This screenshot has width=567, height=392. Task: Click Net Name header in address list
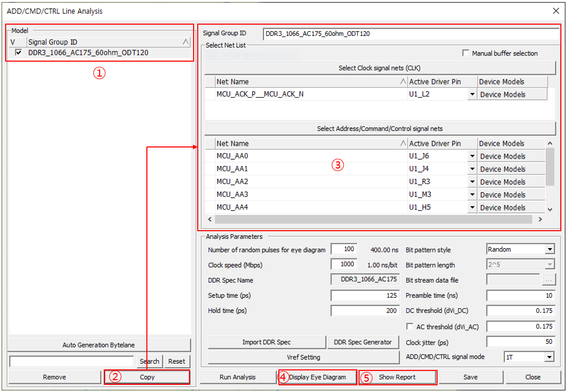[x=308, y=143]
